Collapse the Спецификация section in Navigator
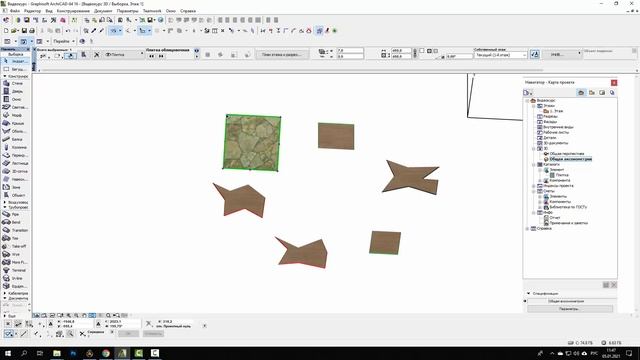The width and height of the screenshot is (640, 360). (529, 293)
